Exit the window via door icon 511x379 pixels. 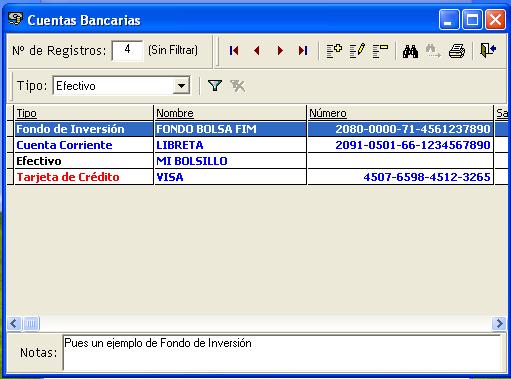pyautogui.click(x=488, y=51)
